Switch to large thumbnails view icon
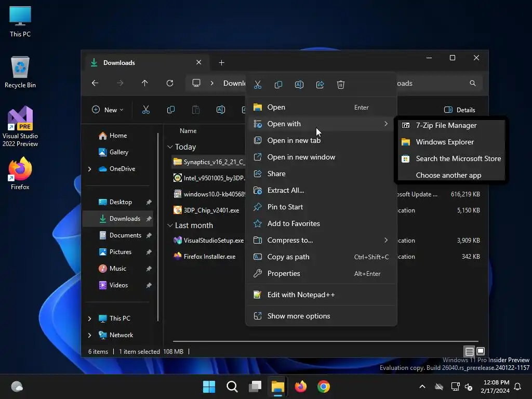Screen dimensions: 532x399 (481, 351)
